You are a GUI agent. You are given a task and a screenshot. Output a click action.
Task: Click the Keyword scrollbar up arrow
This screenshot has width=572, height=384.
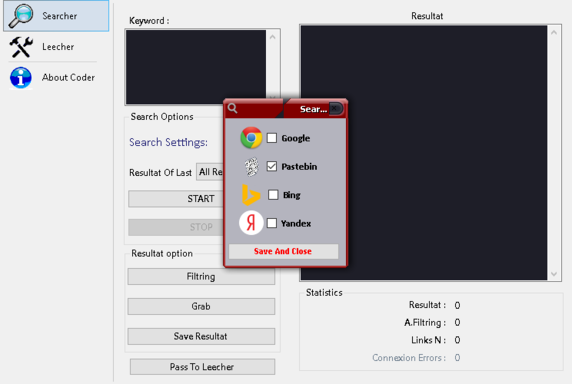(x=273, y=37)
